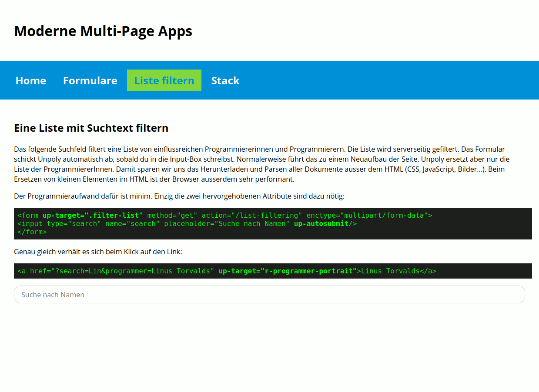Image resolution: width=539 pixels, height=392 pixels.
Task: Open the Home navigation link
Action: pos(31,81)
